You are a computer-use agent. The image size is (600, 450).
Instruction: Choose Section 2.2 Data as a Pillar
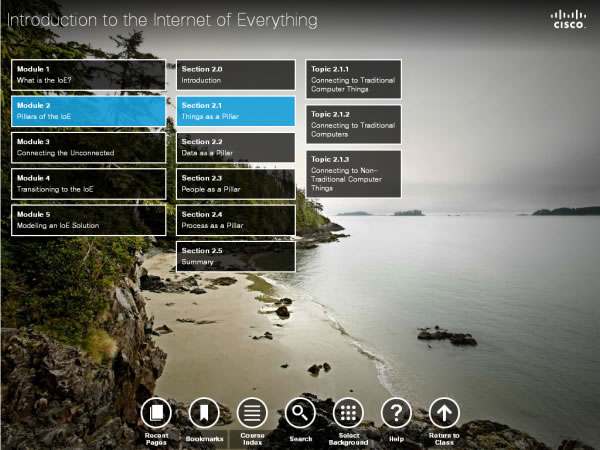[236, 147]
